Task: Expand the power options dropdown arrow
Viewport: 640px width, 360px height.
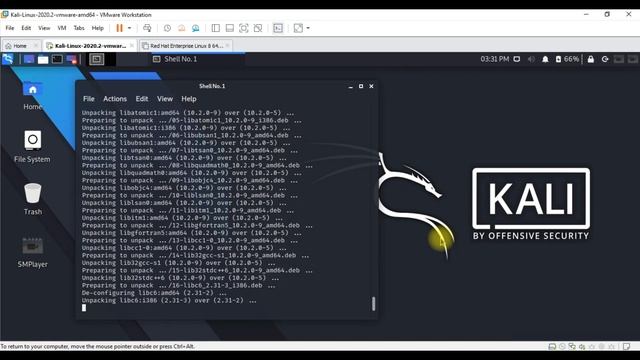Action: 129,28
